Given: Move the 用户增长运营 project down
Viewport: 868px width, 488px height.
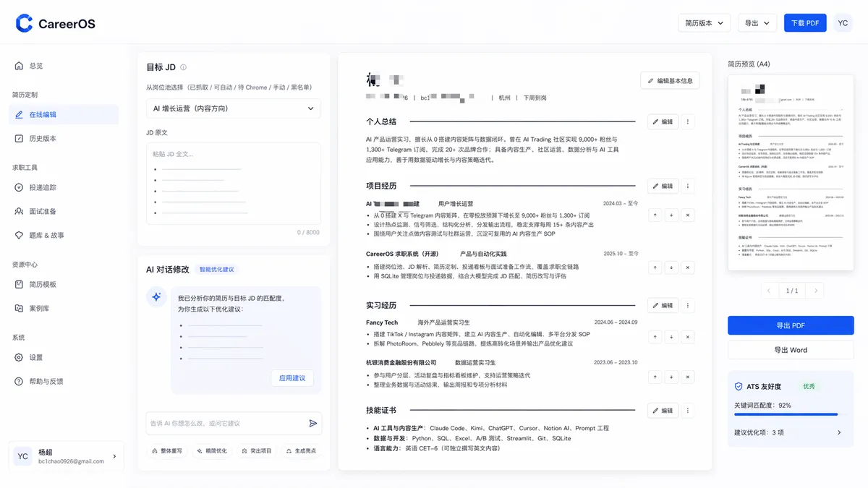Looking at the screenshot, I should (x=671, y=215).
